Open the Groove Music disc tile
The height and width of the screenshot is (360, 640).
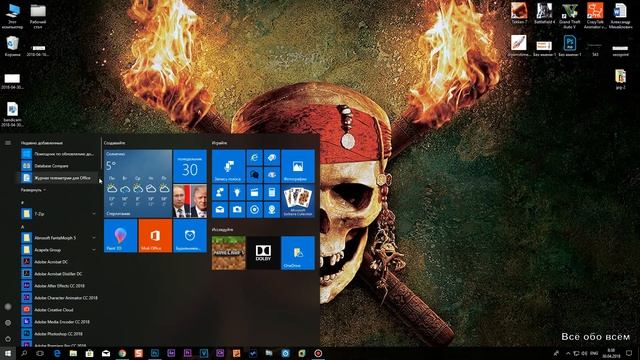coord(254,209)
